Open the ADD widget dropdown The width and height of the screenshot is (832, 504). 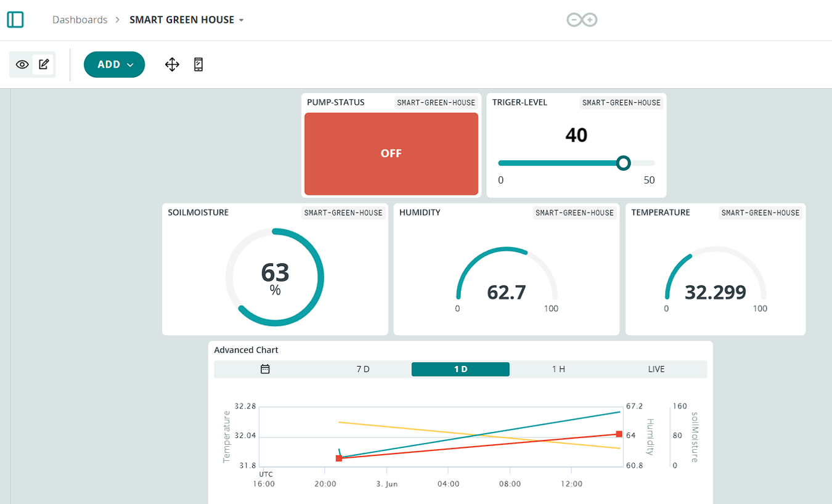coord(115,65)
